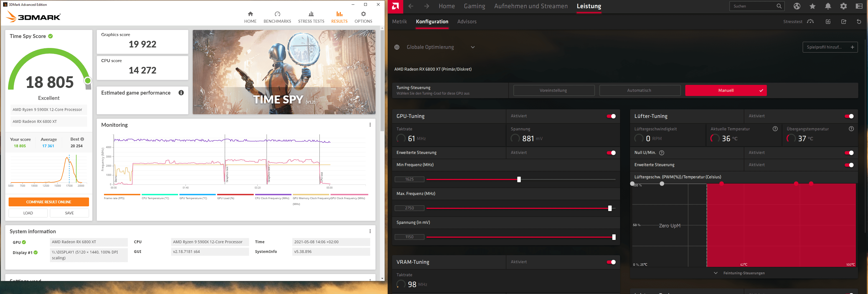Switch to the Radeon Home tab
Screen dimensions: 868x294
[x=447, y=6]
